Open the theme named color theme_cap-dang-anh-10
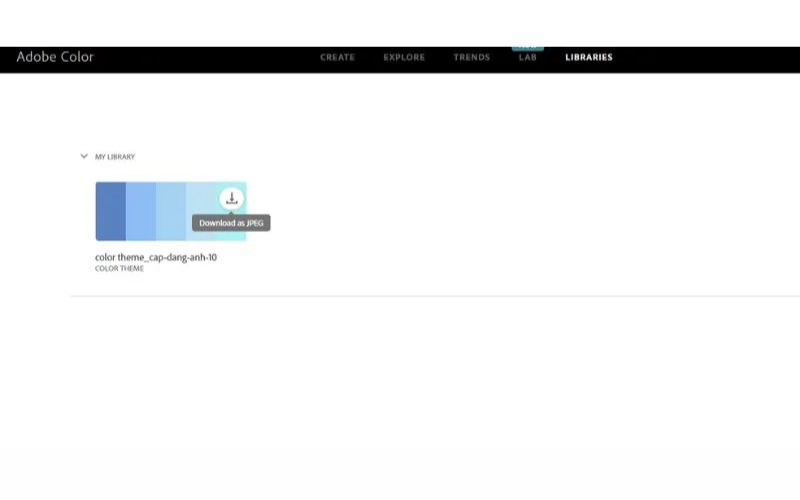800x500 pixels. [156, 257]
